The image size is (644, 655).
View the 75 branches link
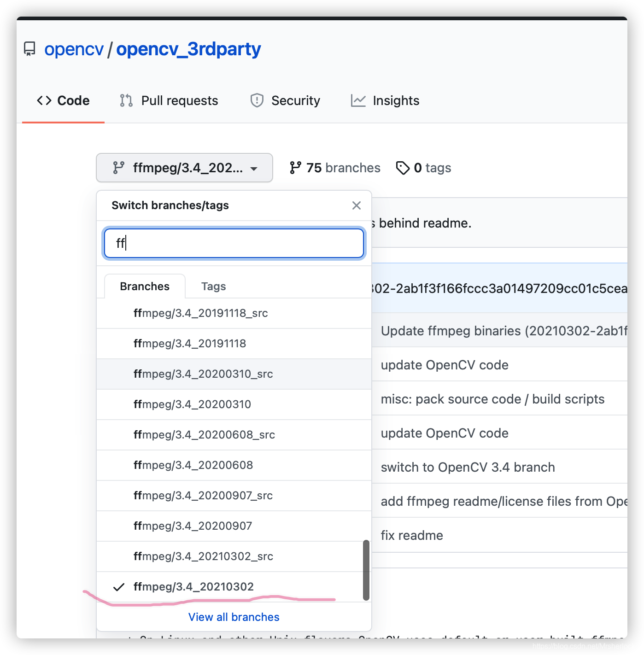point(335,168)
